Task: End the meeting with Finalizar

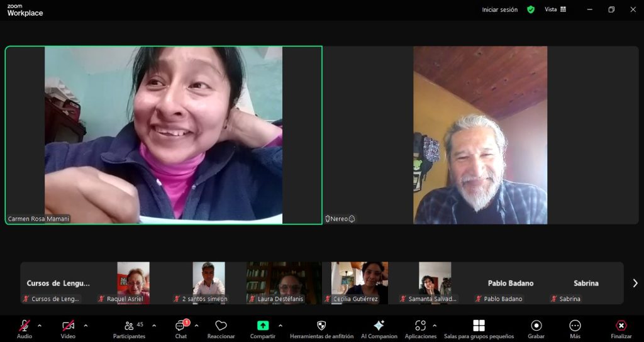Action: coord(621,326)
